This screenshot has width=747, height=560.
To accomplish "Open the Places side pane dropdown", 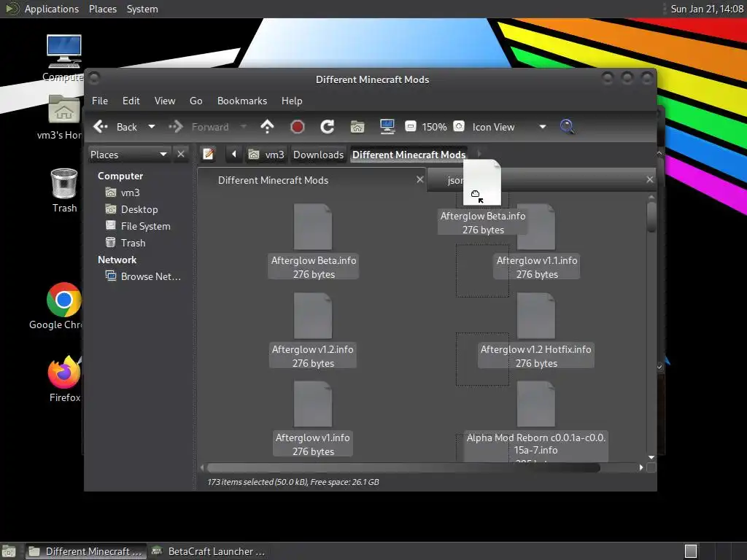I will pos(129,155).
